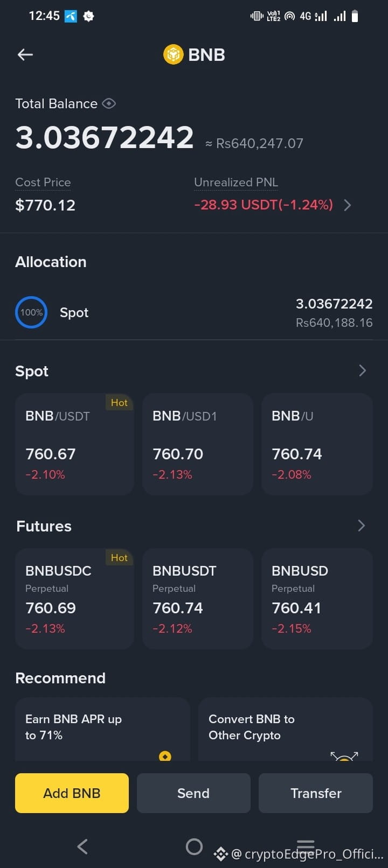Tap Android back navigation triangle icon

tap(82, 846)
